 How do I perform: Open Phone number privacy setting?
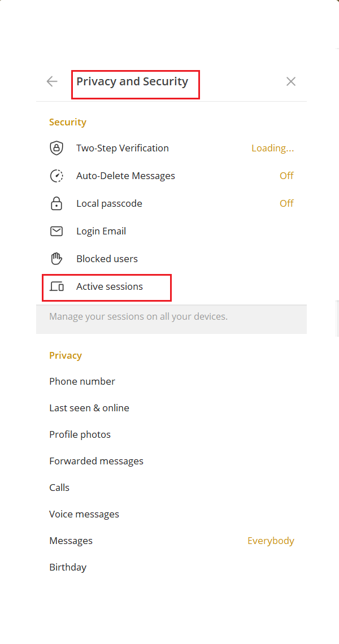[x=171, y=381]
